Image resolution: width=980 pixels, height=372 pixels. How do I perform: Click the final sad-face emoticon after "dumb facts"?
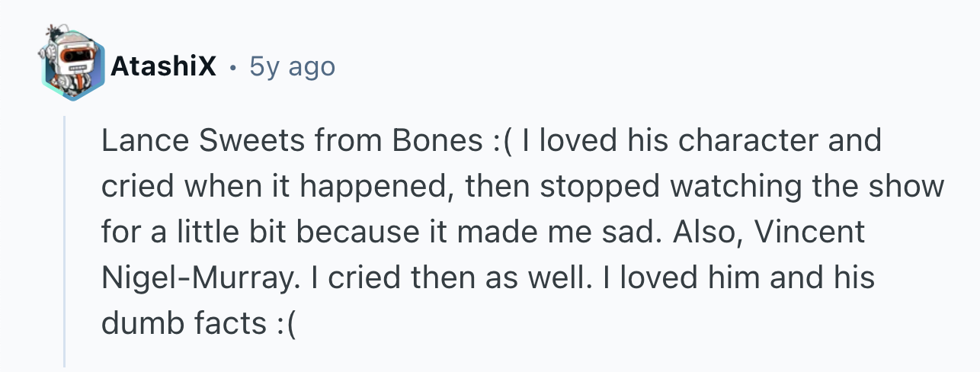point(283,324)
